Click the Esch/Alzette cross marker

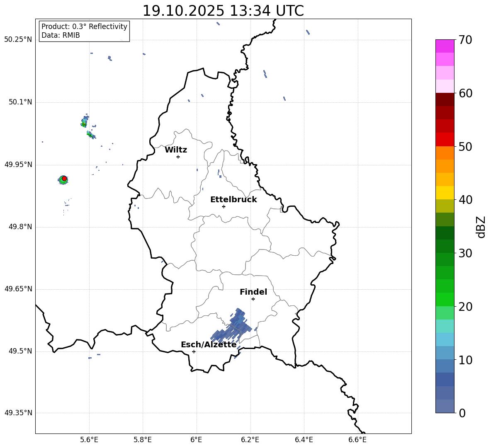194,351
